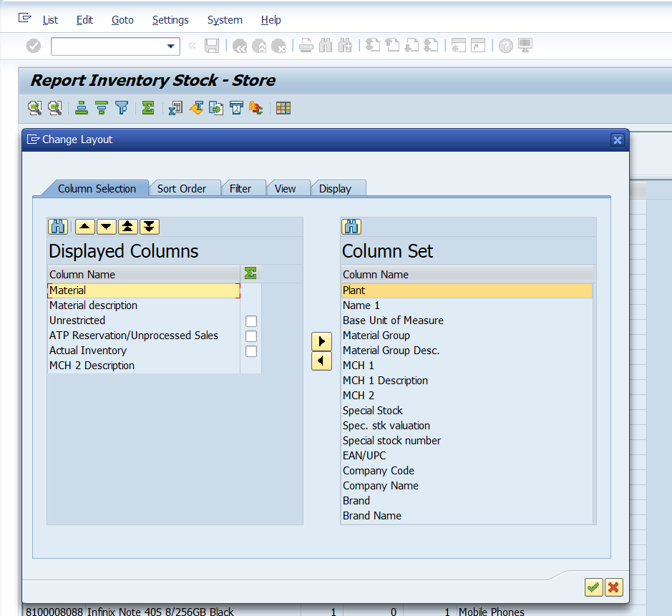Hide selected column using right arrow button
Image resolution: width=672 pixels, height=616 pixels.
pos(322,341)
